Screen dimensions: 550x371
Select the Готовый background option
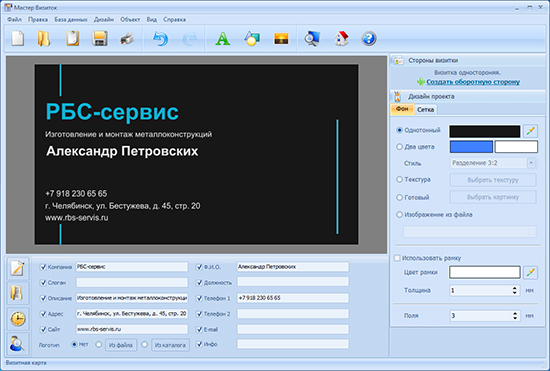[399, 197]
